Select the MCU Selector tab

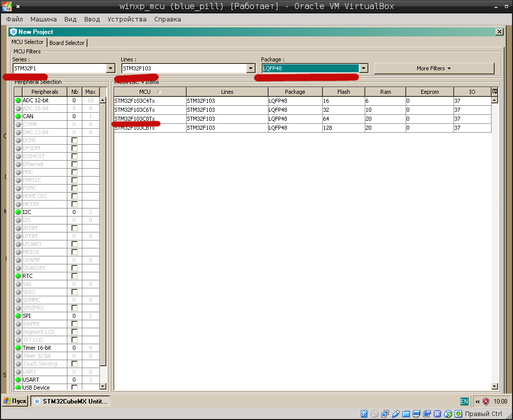[x=28, y=42]
